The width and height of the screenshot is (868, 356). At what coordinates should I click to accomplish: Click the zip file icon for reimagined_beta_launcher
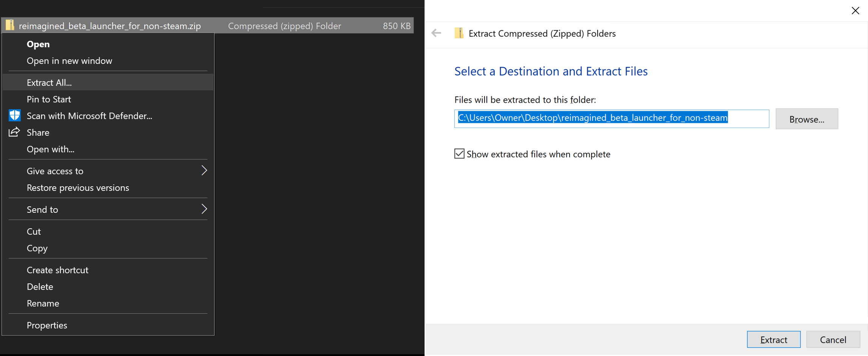coord(10,25)
